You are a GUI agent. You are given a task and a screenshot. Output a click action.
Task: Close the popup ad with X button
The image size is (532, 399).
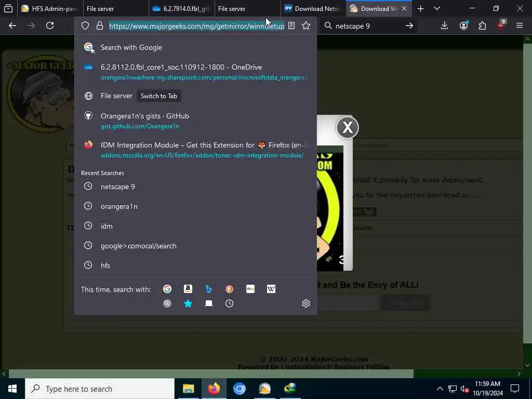point(348,128)
